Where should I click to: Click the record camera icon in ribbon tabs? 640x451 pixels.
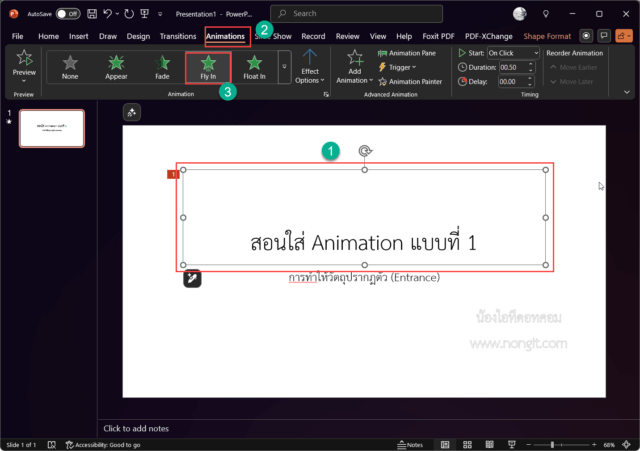pyautogui.click(x=586, y=36)
